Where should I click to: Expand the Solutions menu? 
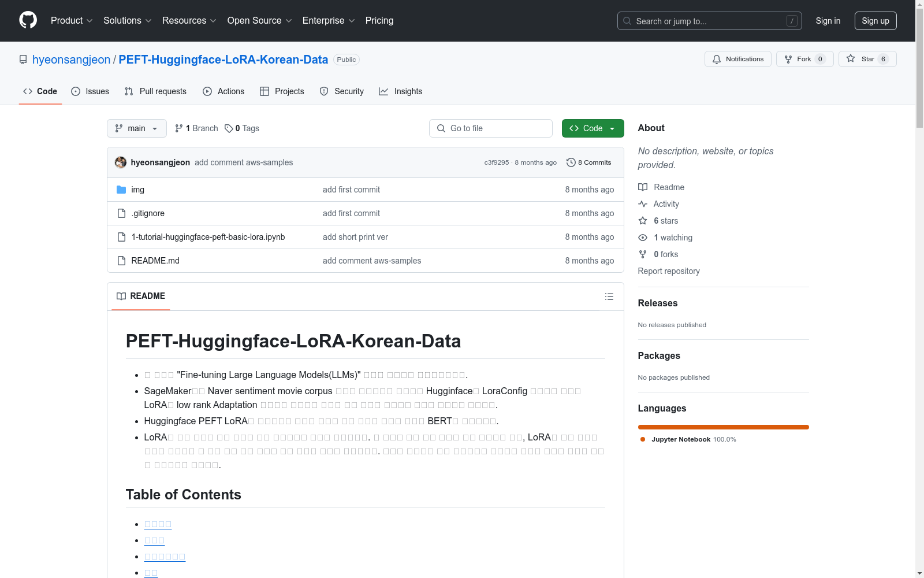tap(128, 21)
